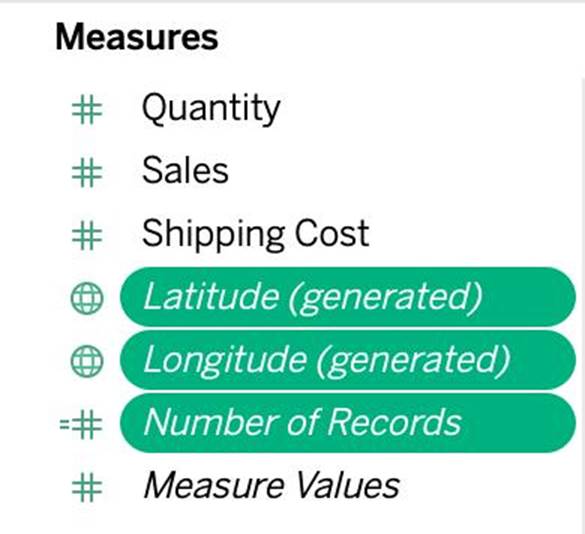Viewport: 585px width, 534px height.
Task: Click the calculated-field icon beside Number of Records
Action: click(81, 424)
